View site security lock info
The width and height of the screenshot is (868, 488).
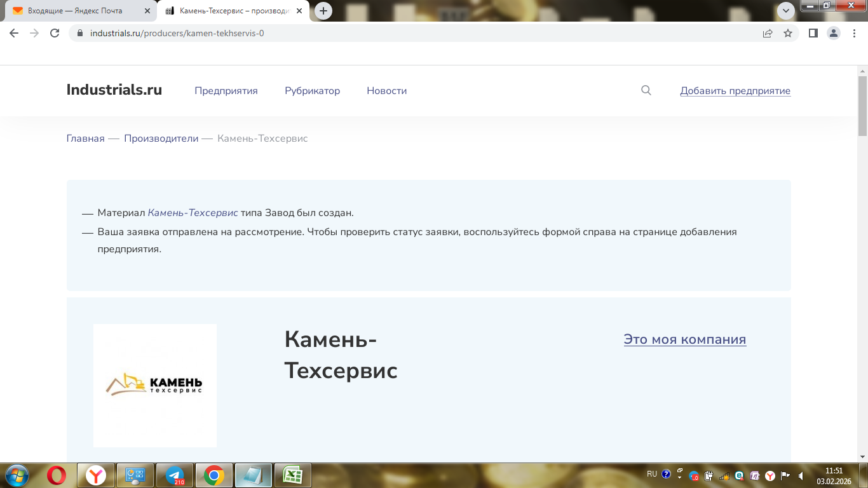point(80,33)
